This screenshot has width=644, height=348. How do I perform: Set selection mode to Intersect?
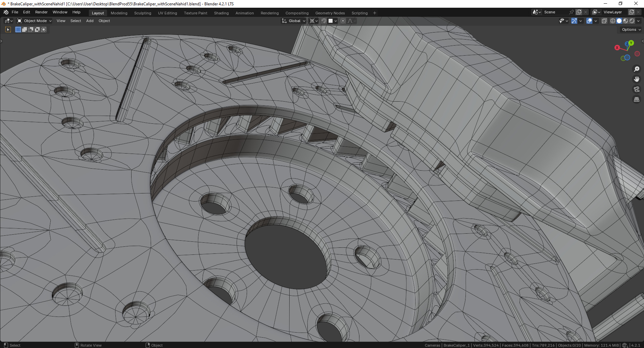pos(44,30)
